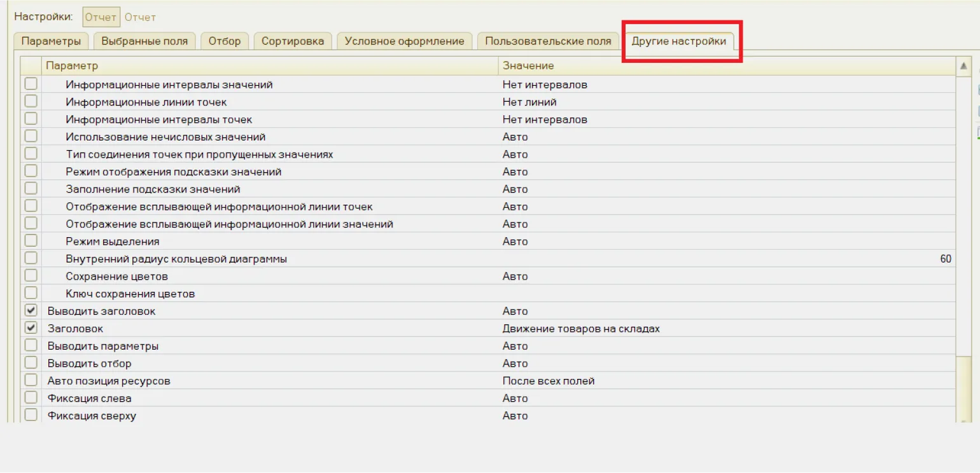
Task: Enable the 'Сохранение цветов' checkbox
Action: (x=31, y=276)
